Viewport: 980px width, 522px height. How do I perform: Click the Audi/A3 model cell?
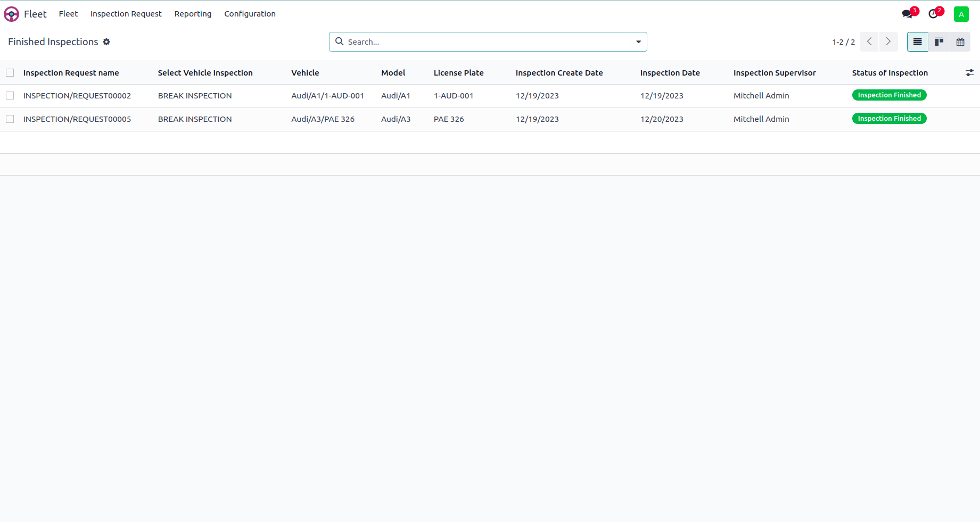(x=396, y=119)
